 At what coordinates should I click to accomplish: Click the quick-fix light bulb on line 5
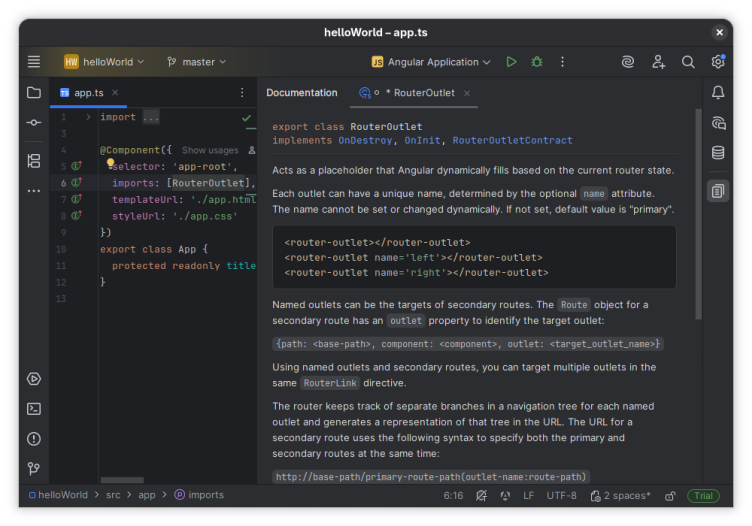(x=110, y=163)
